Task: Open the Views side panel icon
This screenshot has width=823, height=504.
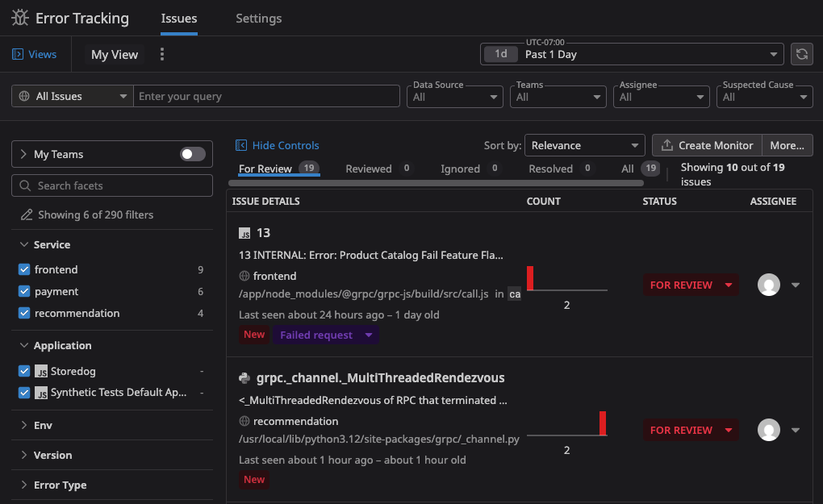Action: pyautogui.click(x=18, y=54)
